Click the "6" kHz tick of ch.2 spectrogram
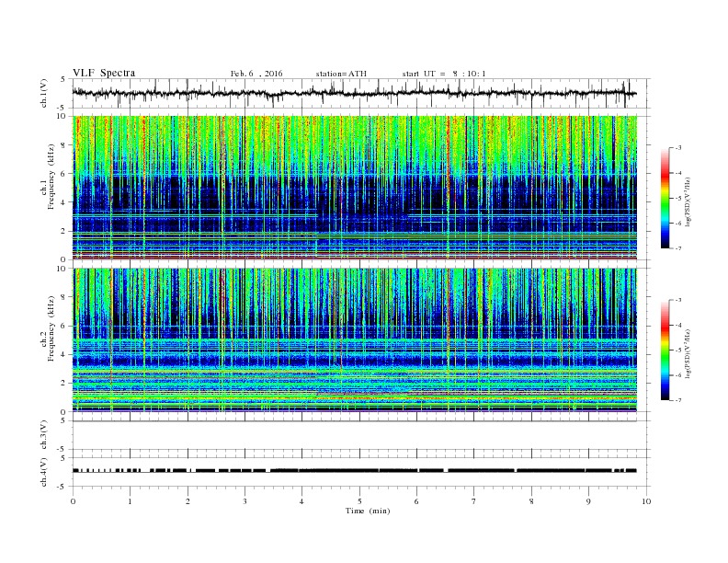The height and width of the screenshot is (563, 728). pos(64,326)
